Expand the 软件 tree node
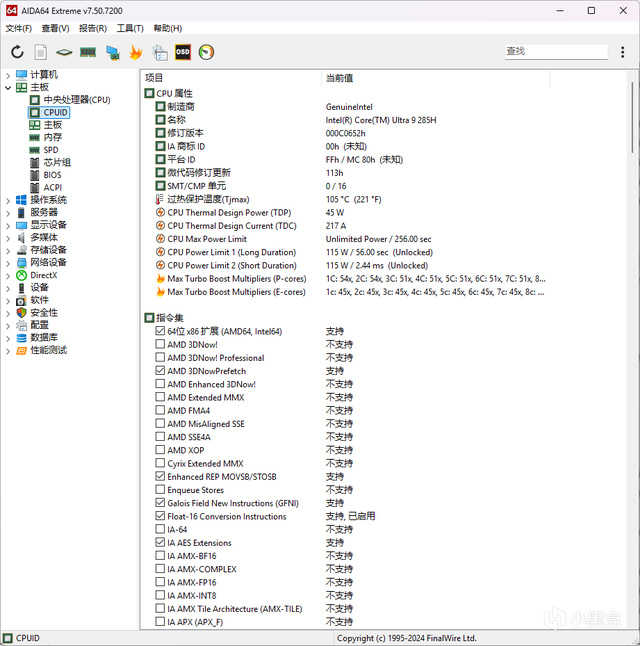640x646 pixels. (8, 301)
